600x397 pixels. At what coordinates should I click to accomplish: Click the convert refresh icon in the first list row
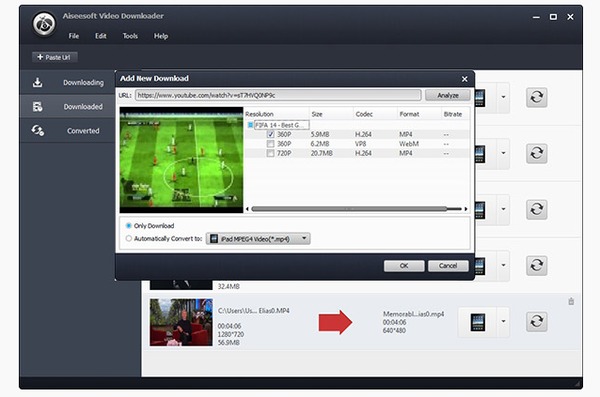coord(536,97)
